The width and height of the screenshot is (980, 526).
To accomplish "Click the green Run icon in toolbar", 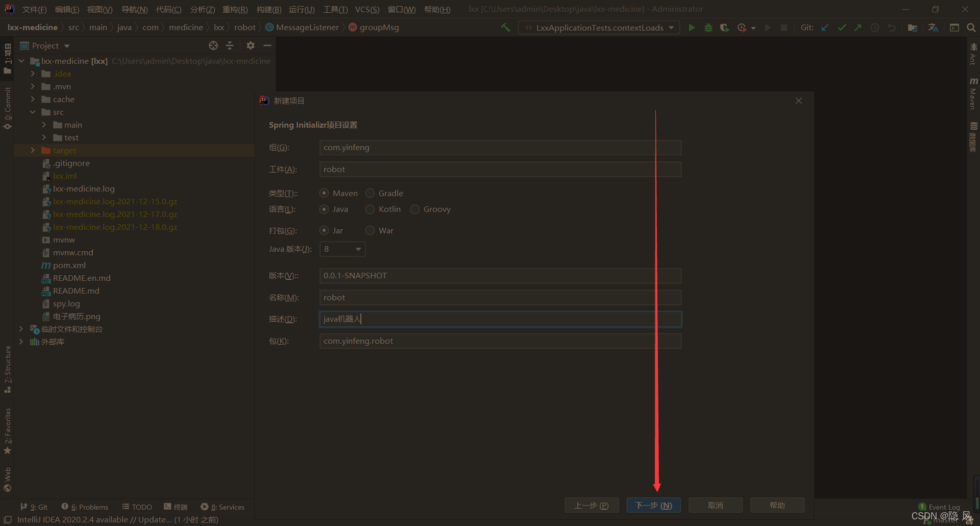I will click(692, 28).
